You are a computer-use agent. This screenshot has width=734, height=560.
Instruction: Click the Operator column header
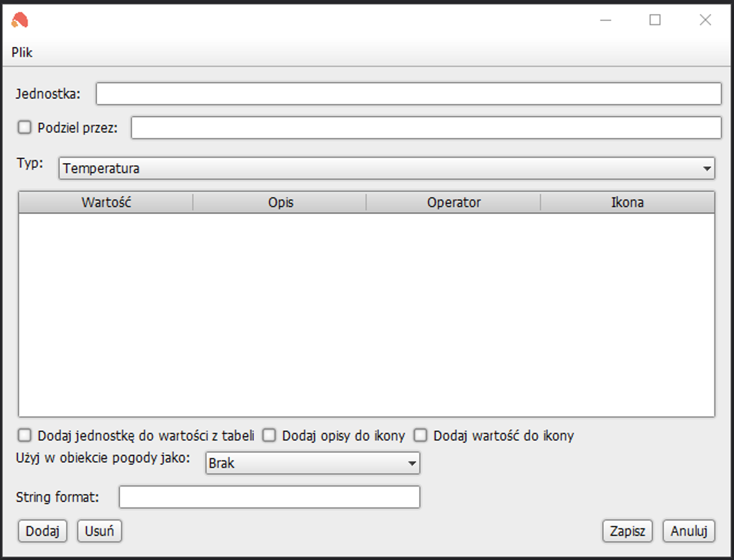pos(454,203)
